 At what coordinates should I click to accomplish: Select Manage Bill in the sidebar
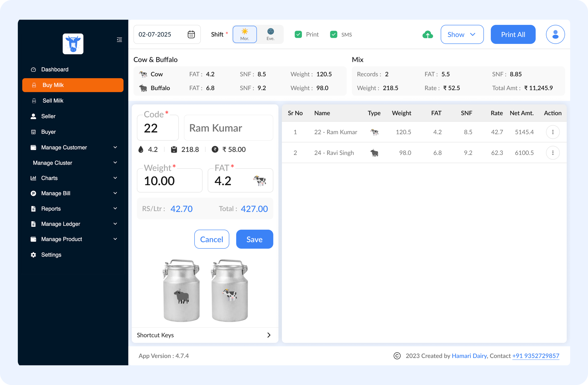56,193
